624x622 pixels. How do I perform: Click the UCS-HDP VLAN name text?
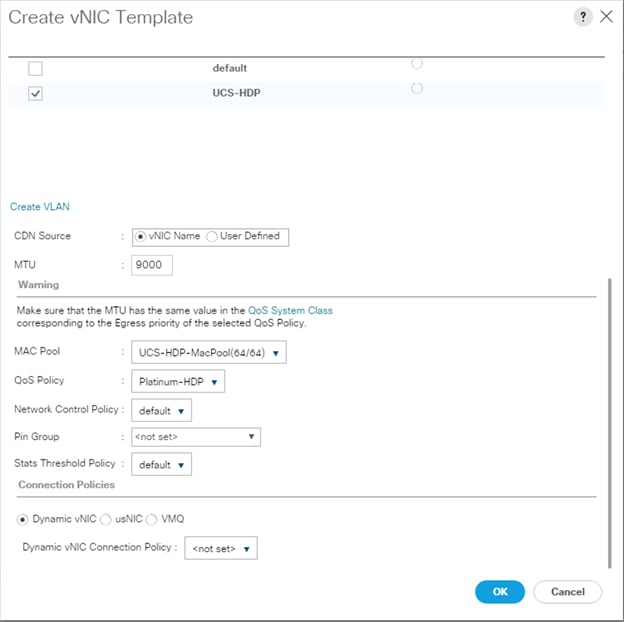pyautogui.click(x=236, y=93)
